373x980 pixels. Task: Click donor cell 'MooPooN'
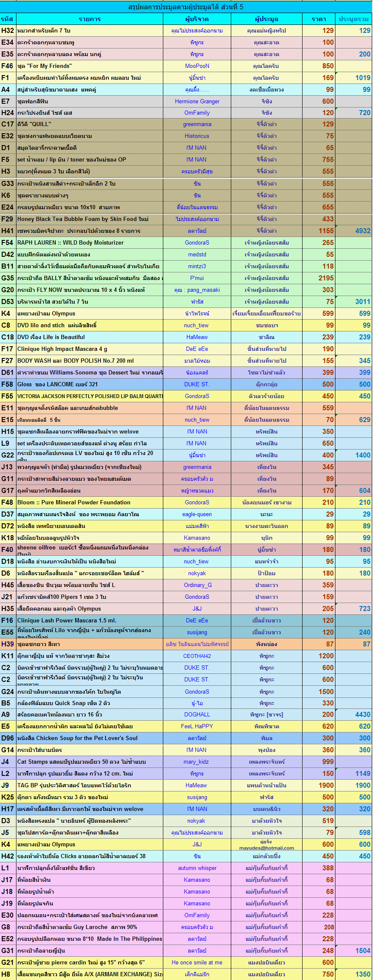click(x=197, y=66)
